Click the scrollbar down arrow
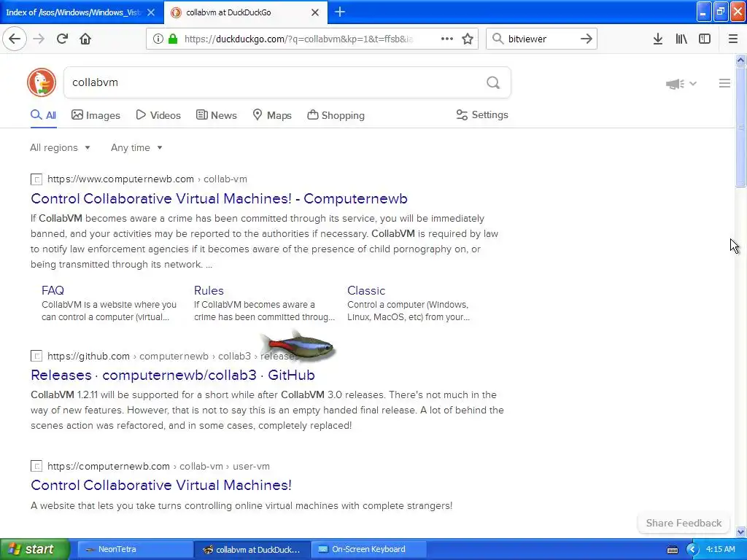This screenshot has height=560, width=747. 740,532
